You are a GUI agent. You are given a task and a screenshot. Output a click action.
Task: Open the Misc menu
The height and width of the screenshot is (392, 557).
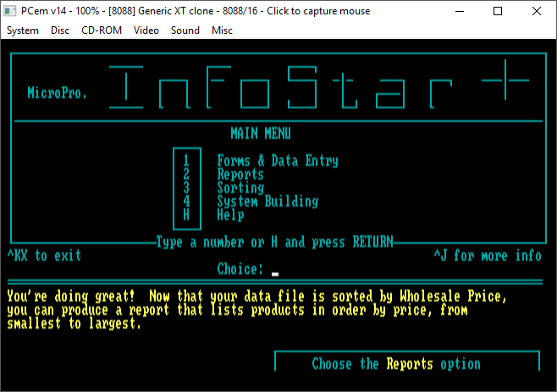(x=222, y=30)
